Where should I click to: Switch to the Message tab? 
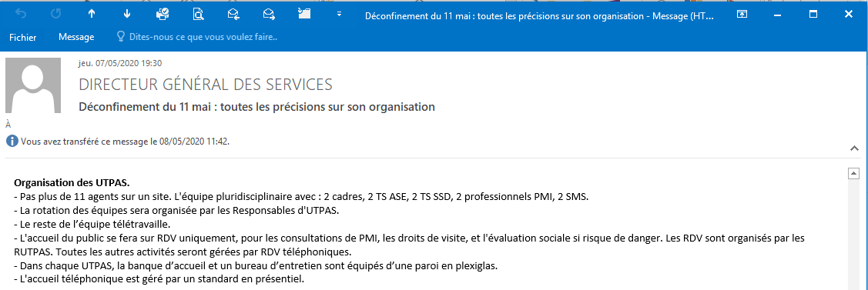coord(76,37)
